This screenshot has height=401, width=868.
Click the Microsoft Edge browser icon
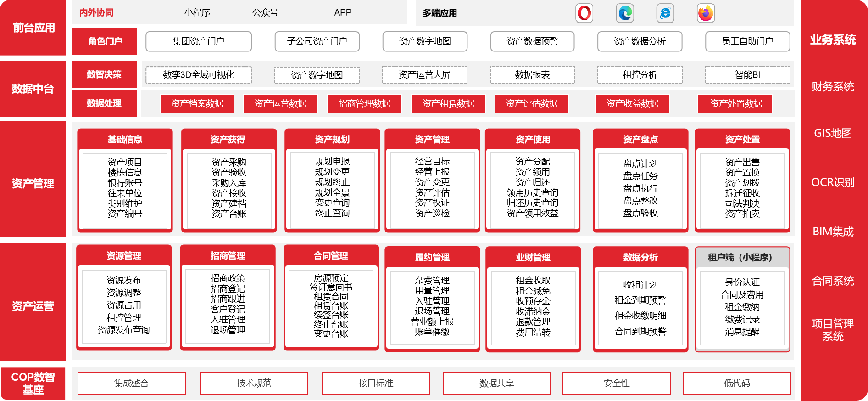(x=625, y=13)
